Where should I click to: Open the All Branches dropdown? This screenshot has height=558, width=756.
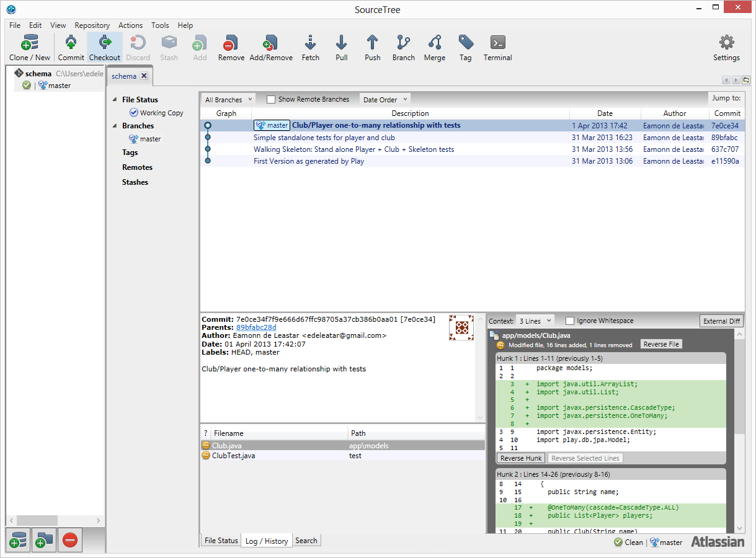pos(228,99)
